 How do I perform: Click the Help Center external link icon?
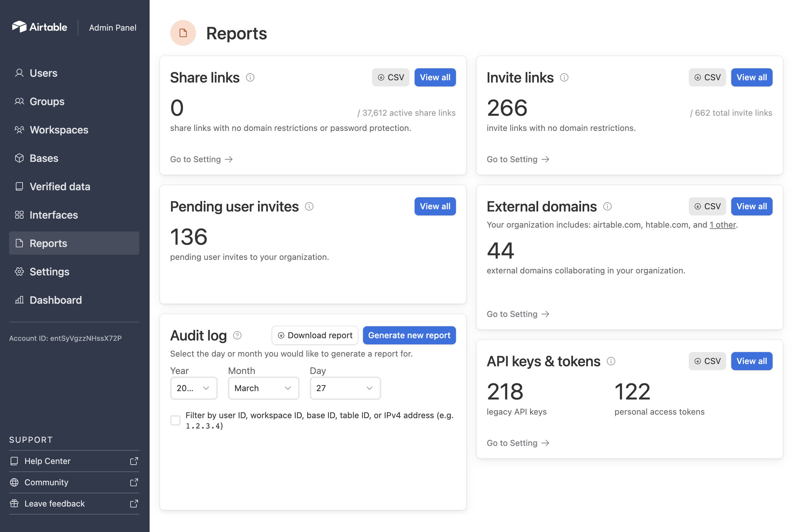click(x=134, y=461)
